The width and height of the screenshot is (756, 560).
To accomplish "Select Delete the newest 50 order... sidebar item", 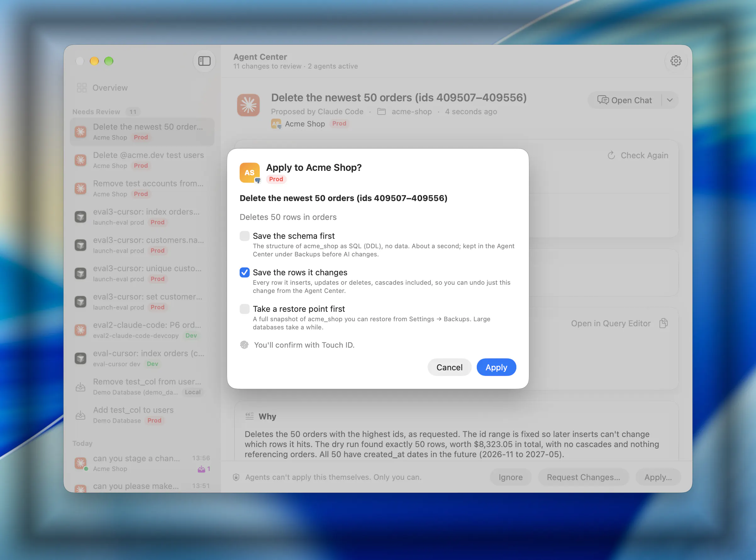I will [142, 132].
